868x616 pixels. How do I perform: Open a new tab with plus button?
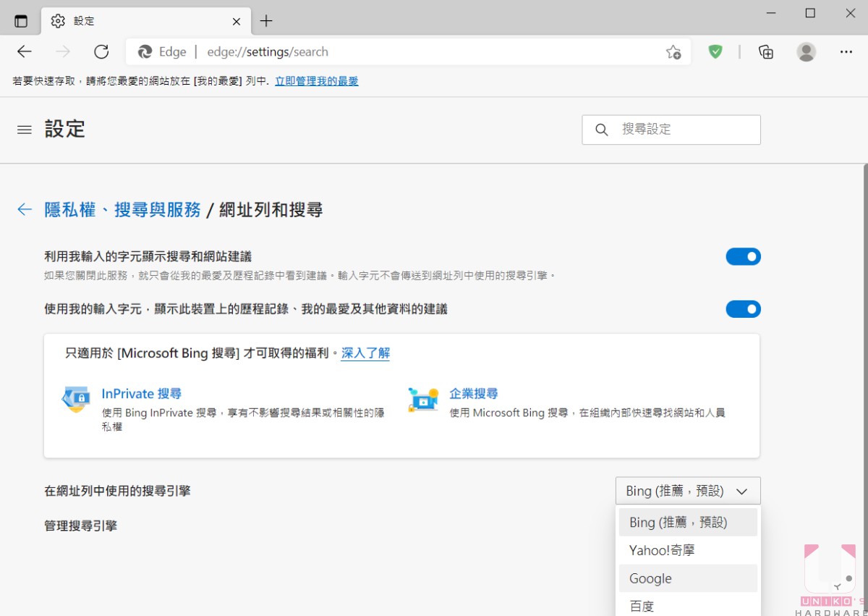point(266,21)
